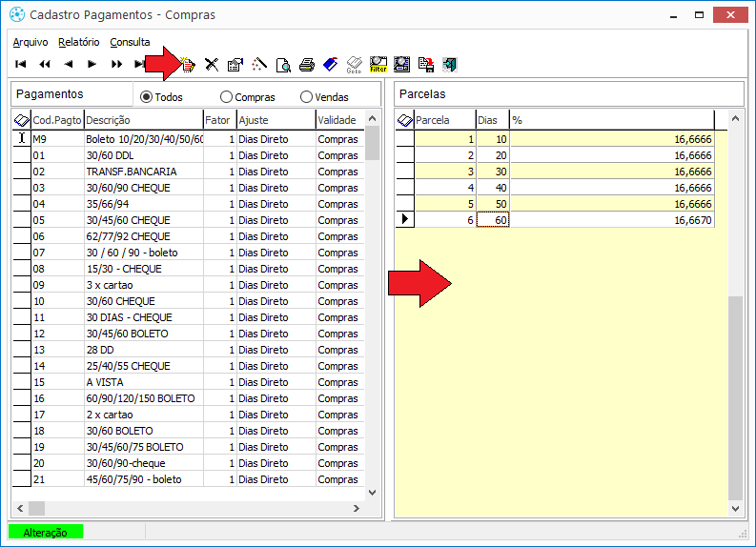
Task: Jump forward several records with double-right arrow
Action: coord(116,64)
